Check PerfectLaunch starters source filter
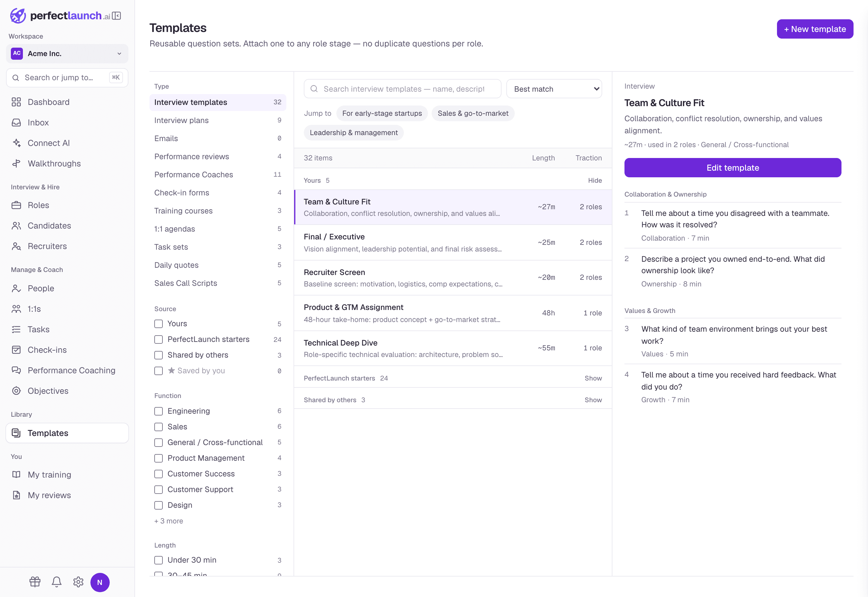The image size is (868, 597). (x=159, y=339)
